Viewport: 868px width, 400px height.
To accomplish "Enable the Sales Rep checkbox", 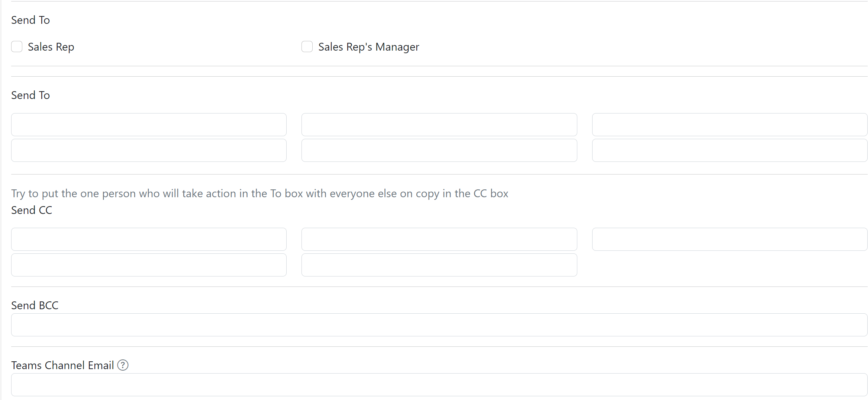I will [17, 47].
